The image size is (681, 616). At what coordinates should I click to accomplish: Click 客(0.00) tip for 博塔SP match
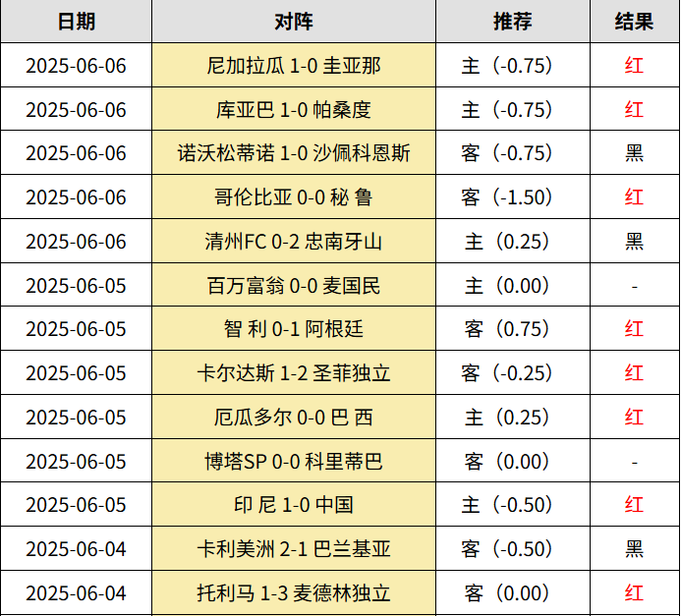click(x=507, y=461)
